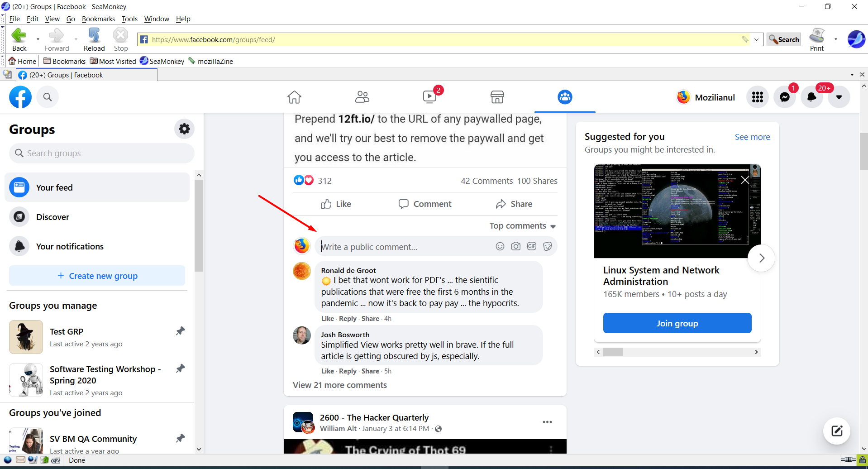Viewport: 868px width, 469px height.
Task: Open the Watch videos section
Action: [x=429, y=97]
